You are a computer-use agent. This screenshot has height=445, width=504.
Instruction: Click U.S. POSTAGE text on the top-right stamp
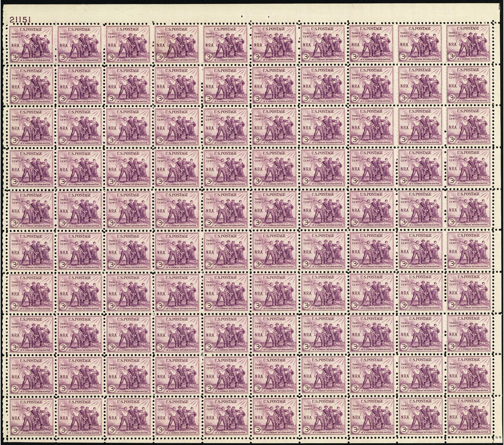click(468, 29)
